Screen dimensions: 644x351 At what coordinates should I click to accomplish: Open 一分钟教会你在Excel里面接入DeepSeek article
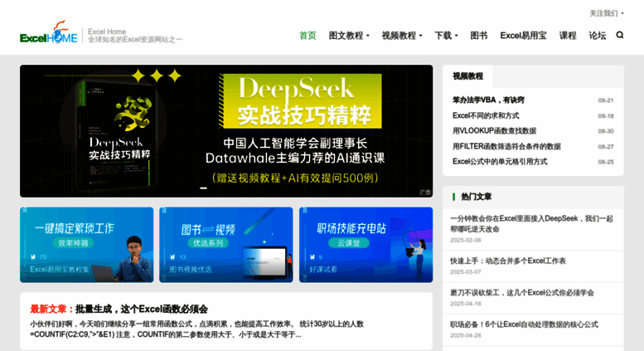[x=531, y=223]
